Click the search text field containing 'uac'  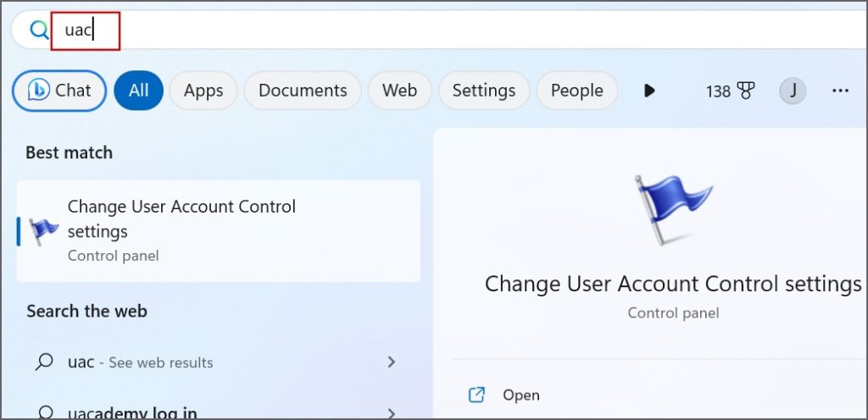[339, 30]
